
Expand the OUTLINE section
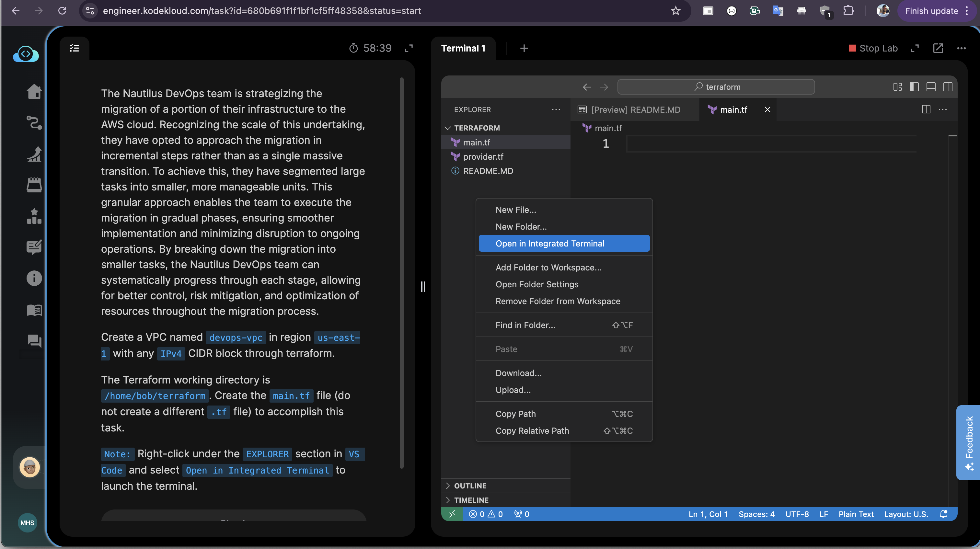point(470,486)
